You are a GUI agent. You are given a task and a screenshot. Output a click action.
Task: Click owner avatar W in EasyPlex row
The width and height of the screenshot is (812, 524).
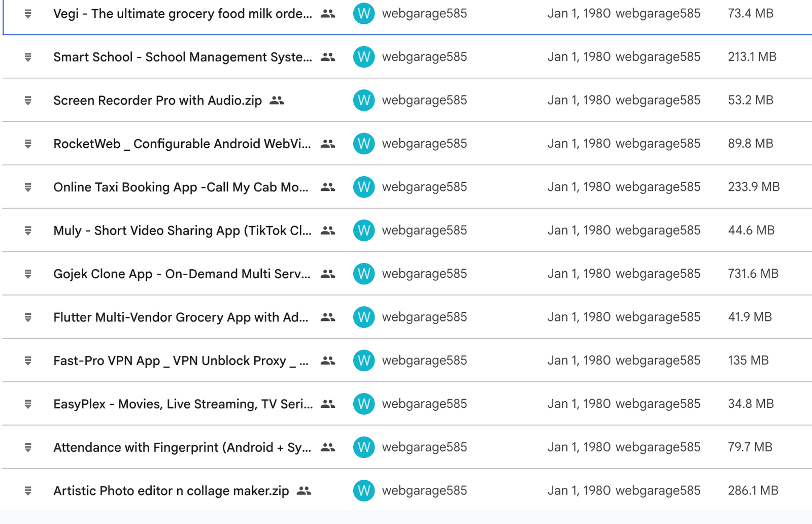click(x=364, y=404)
